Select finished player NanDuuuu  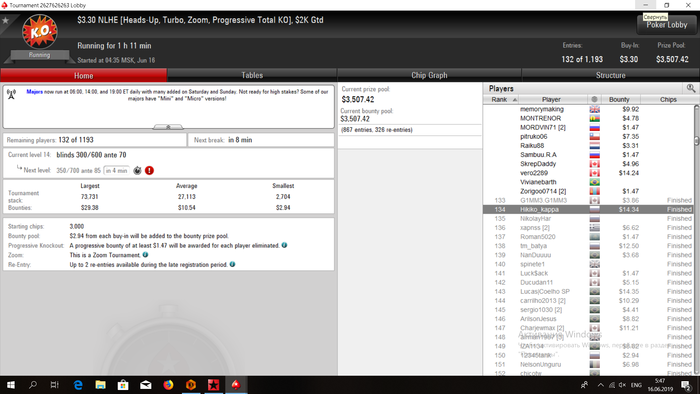coord(588,255)
